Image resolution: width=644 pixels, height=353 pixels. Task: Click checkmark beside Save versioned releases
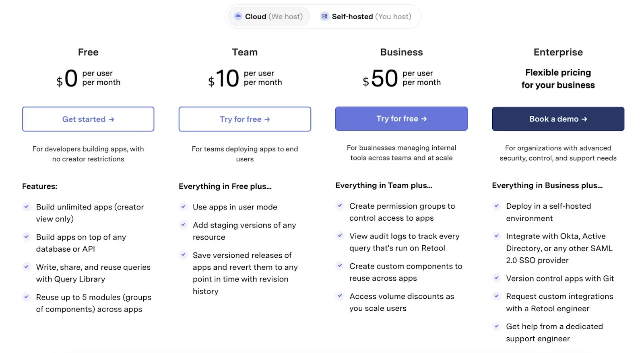coord(183,255)
